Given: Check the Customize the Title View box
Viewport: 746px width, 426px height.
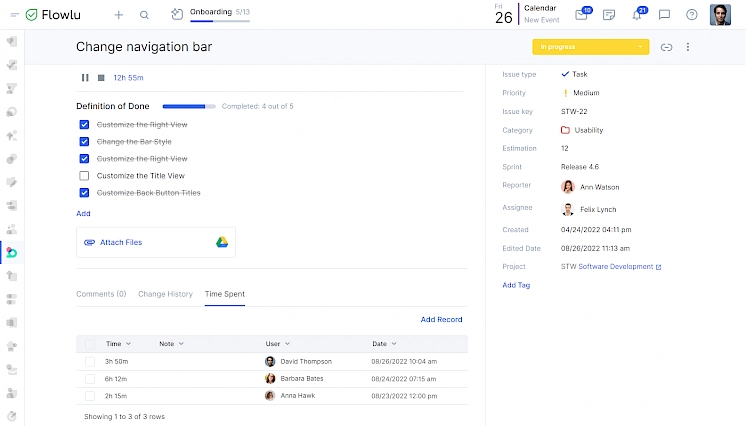Looking at the screenshot, I should [85, 176].
